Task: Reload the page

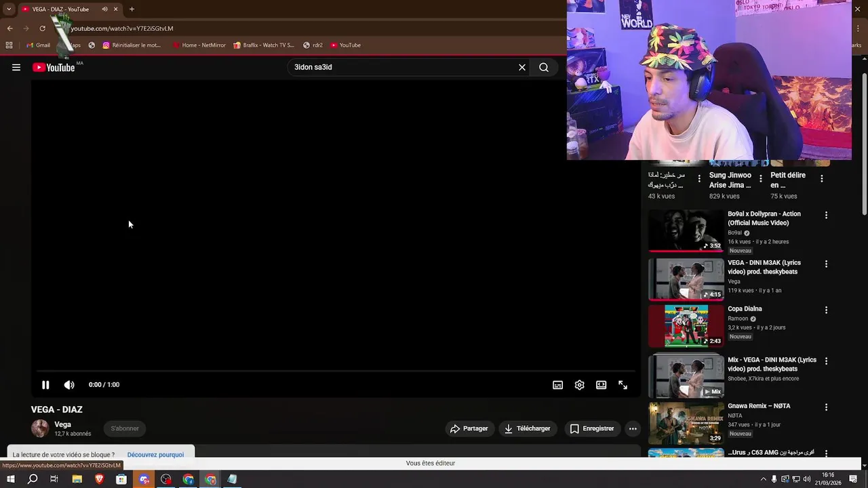Action: 42,28
